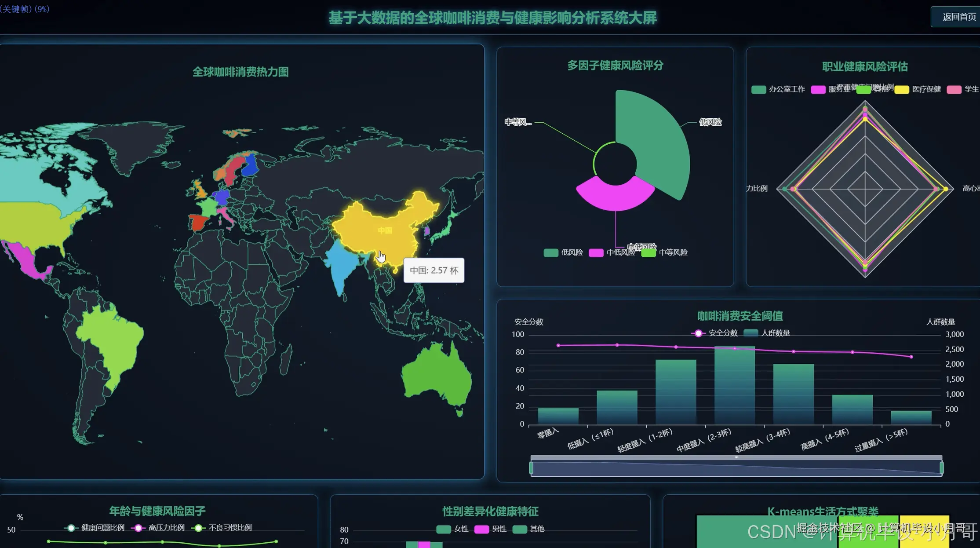Image resolution: width=980 pixels, height=548 pixels.
Task: Hide 办公室工作 series in radar legend
Action: click(759, 89)
